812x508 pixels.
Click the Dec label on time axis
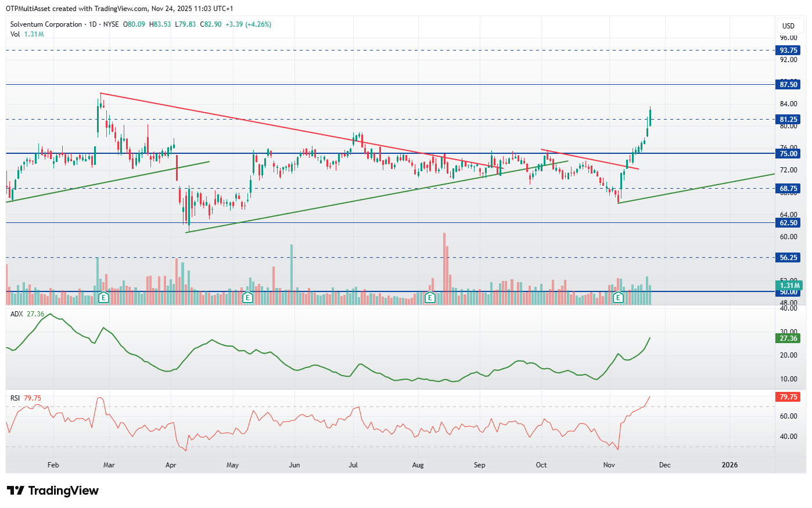pos(665,465)
